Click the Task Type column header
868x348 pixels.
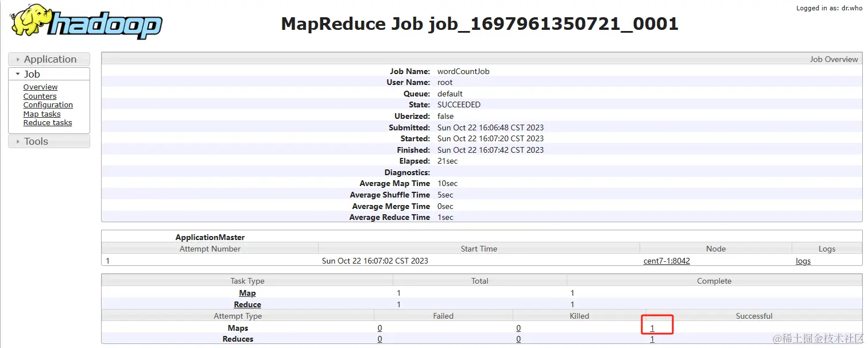pos(247,281)
